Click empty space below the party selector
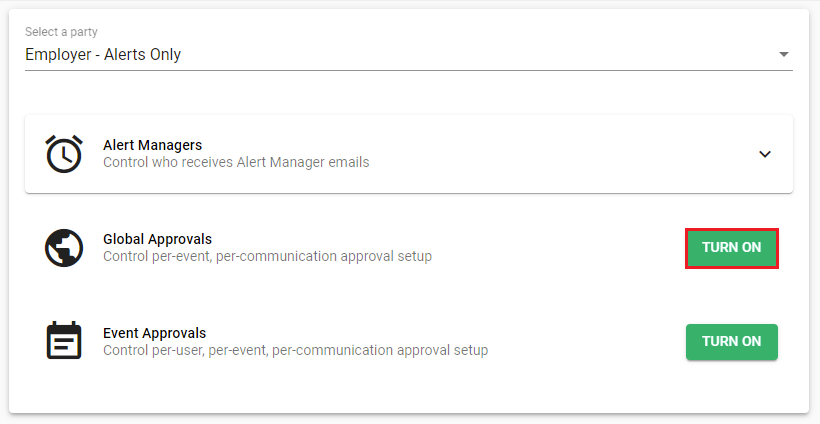Image resolution: width=820 pixels, height=424 pixels. click(x=408, y=93)
